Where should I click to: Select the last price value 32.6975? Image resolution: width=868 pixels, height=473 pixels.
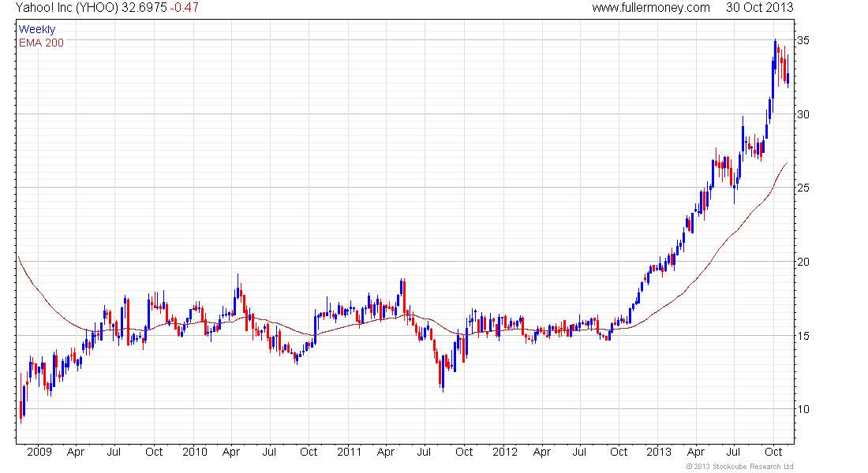(144, 8)
